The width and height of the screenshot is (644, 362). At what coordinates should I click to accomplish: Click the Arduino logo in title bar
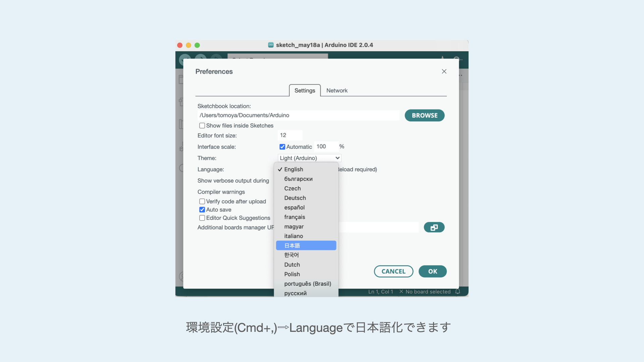[x=271, y=45]
